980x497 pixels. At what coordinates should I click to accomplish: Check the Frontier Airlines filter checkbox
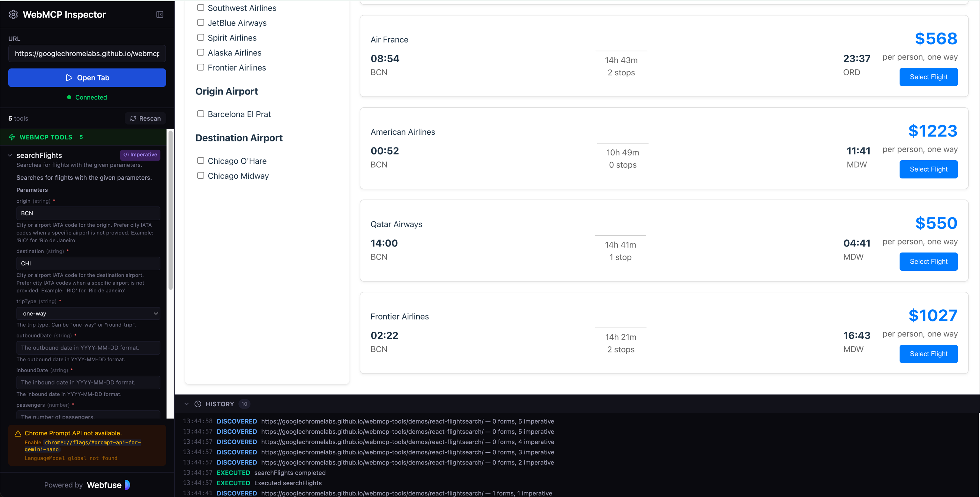(200, 67)
